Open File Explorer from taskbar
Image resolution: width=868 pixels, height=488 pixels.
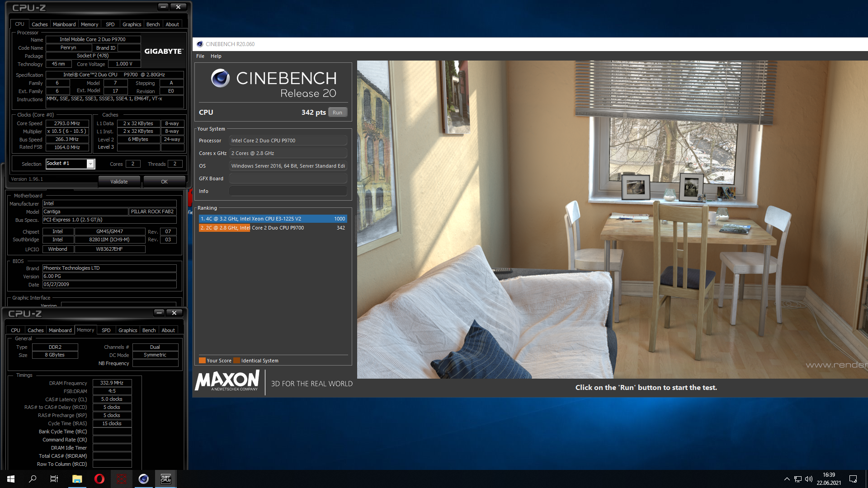point(77,479)
